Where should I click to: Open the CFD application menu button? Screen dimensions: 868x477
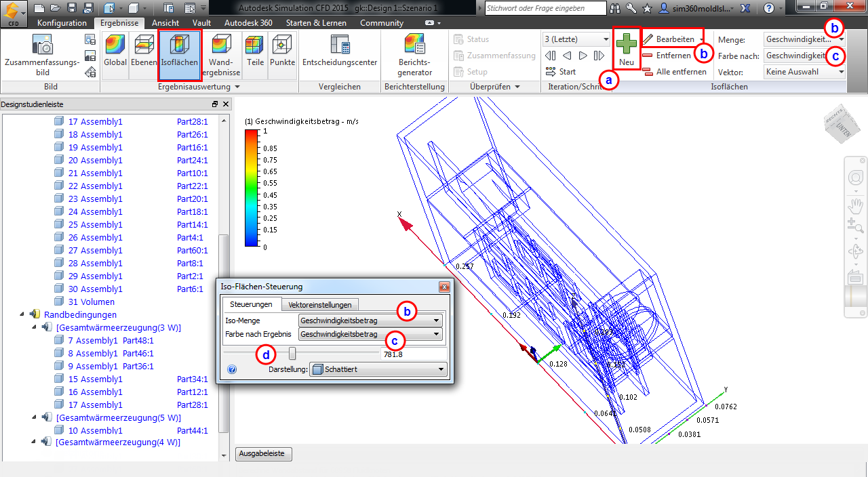coord(14,13)
